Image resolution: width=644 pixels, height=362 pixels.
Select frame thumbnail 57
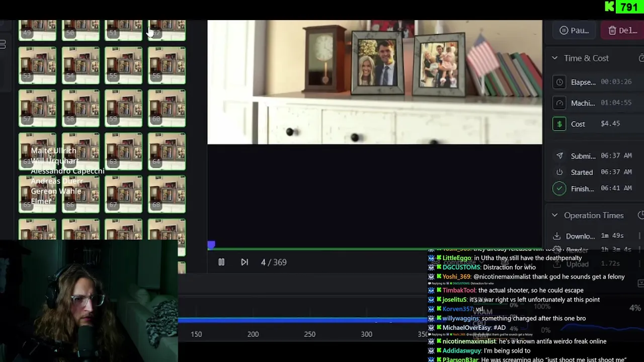[x=37, y=108]
